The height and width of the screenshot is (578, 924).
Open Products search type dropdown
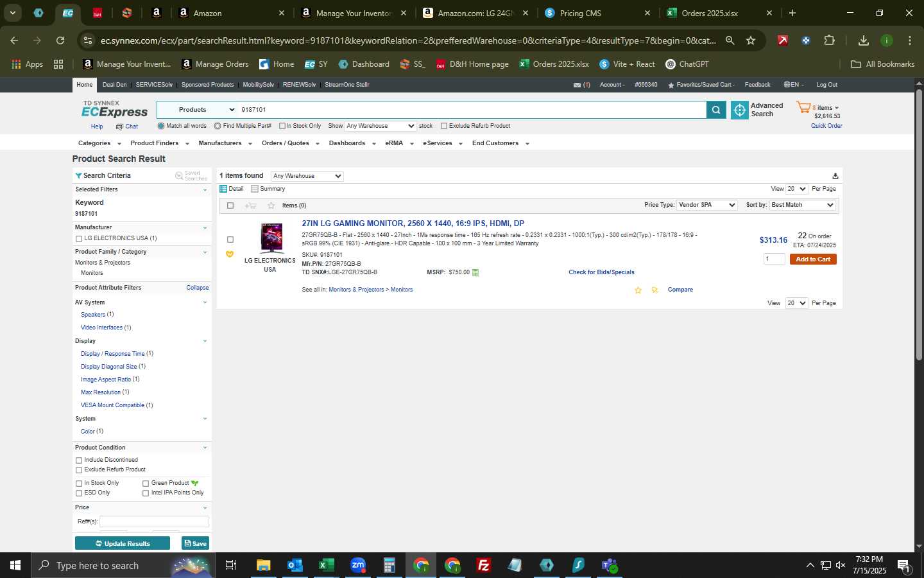197,110
